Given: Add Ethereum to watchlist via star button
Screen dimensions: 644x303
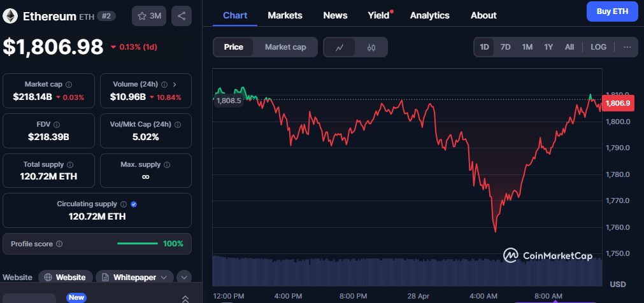Looking at the screenshot, I should [150, 16].
